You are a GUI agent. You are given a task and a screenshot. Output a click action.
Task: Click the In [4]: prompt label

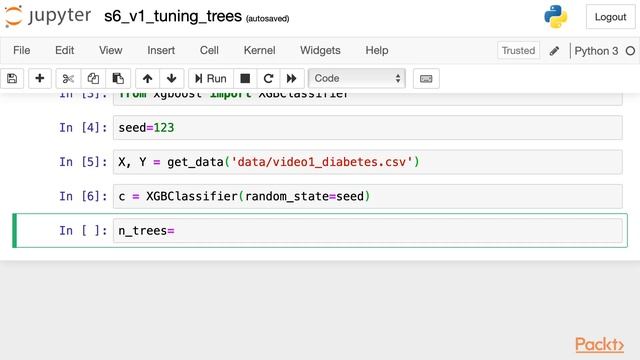[x=83, y=128]
